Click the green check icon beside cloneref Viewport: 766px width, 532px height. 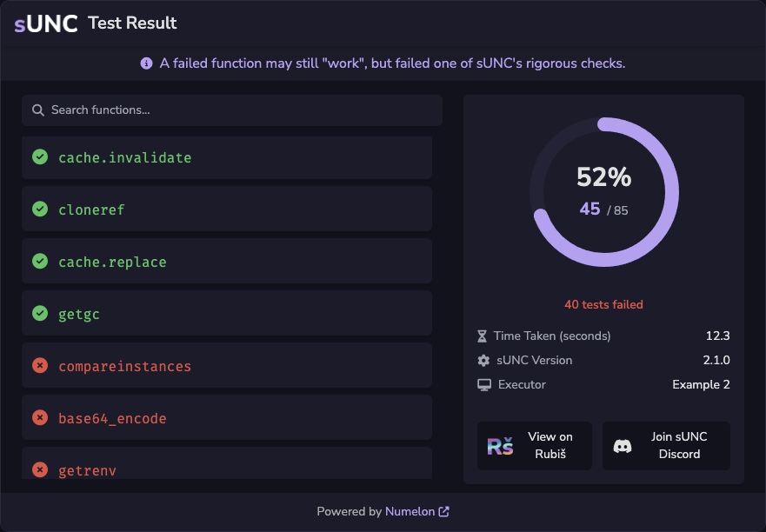click(40, 209)
